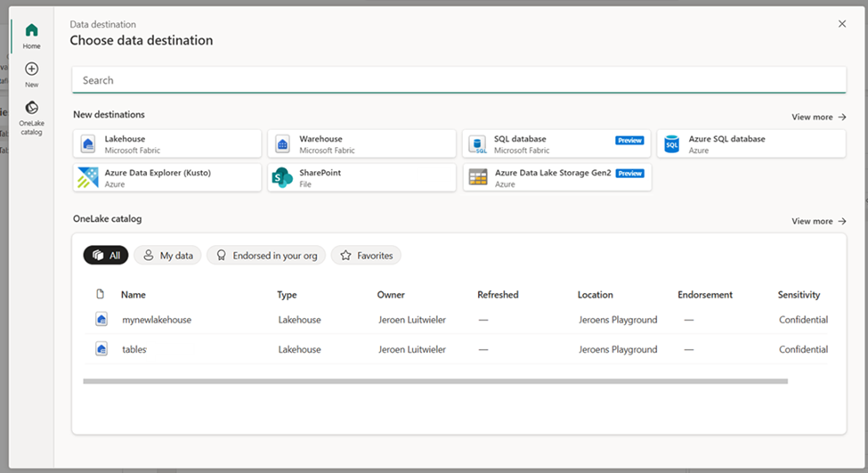Select Azure Data Lake Storage Gen2 tile

click(x=556, y=177)
